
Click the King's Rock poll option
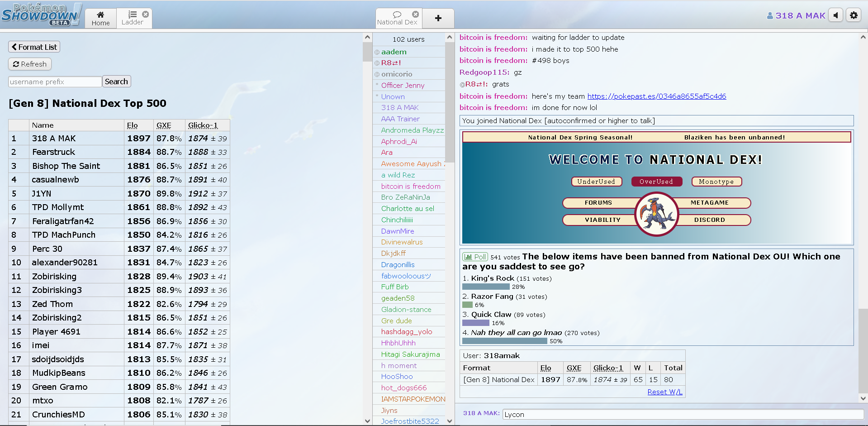point(507,278)
